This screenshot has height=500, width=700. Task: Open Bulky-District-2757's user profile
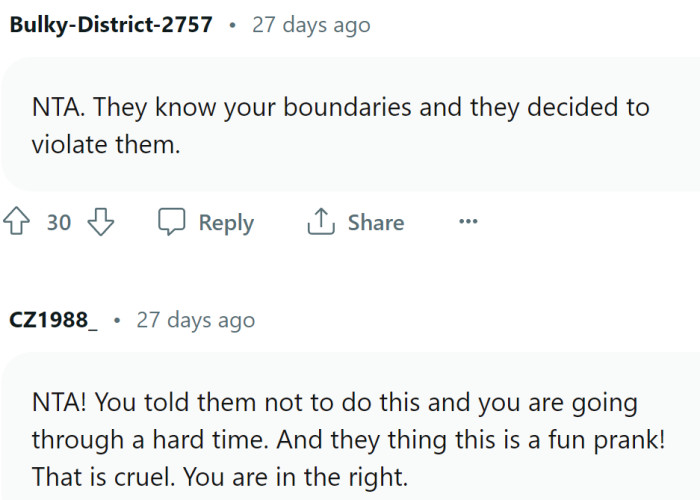tap(111, 25)
